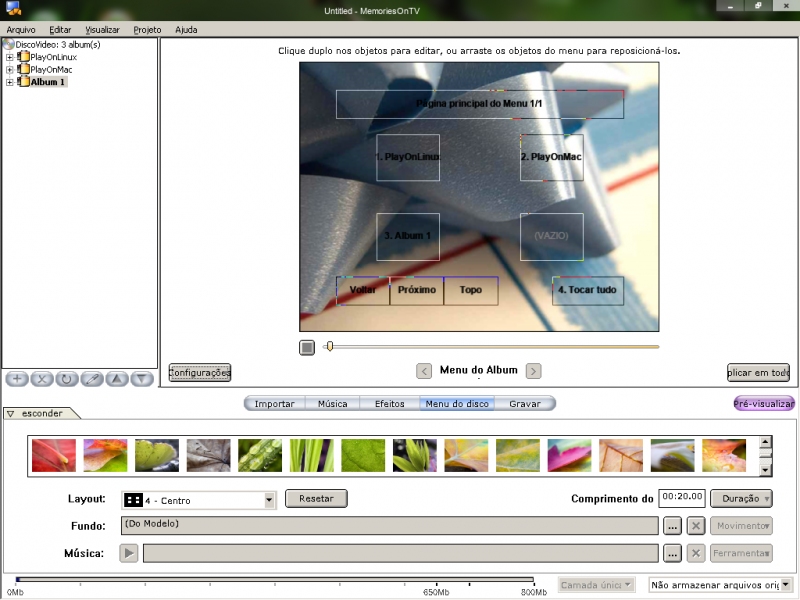Expand the Album 1 tree node
Viewport: 800px width, 600px height.
(10, 82)
